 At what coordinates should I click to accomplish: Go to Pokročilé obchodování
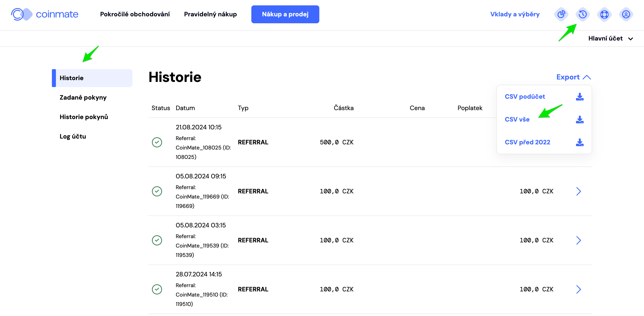(x=135, y=14)
